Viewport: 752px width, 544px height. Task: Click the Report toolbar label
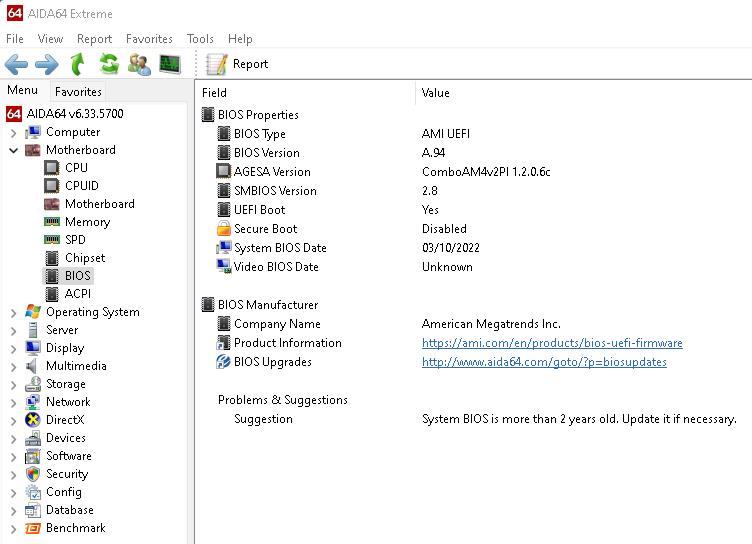point(250,64)
